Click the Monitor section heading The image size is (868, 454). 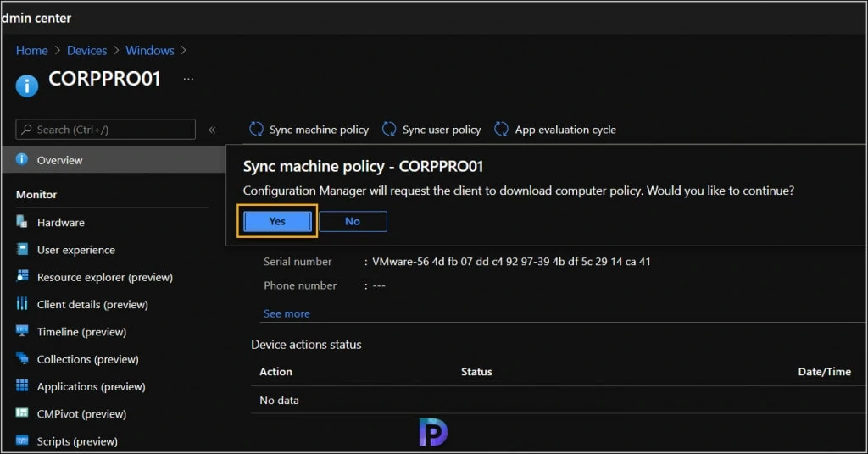(36, 195)
